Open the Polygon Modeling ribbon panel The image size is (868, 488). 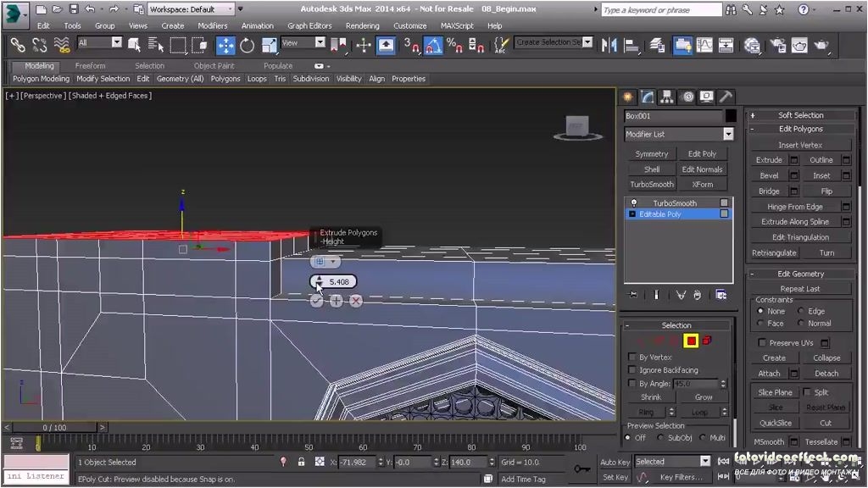tap(42, 79)
